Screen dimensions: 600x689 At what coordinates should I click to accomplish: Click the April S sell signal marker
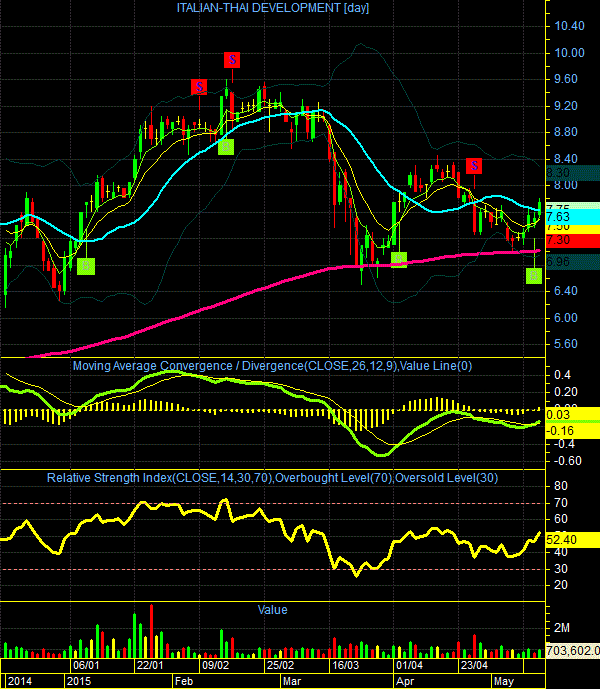pyautogui.click(x=474, y=166)
